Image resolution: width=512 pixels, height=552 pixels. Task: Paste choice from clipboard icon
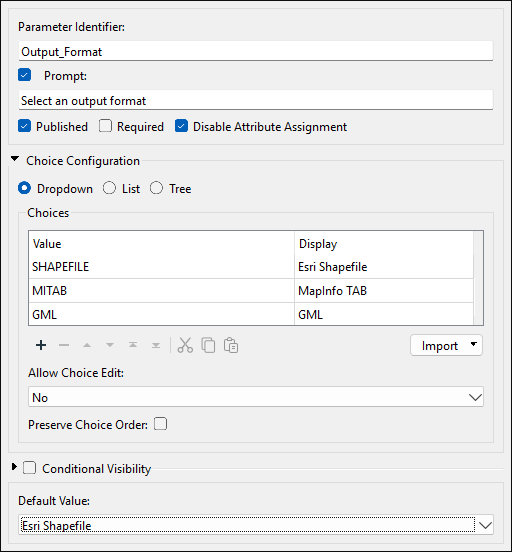[231, 345]
